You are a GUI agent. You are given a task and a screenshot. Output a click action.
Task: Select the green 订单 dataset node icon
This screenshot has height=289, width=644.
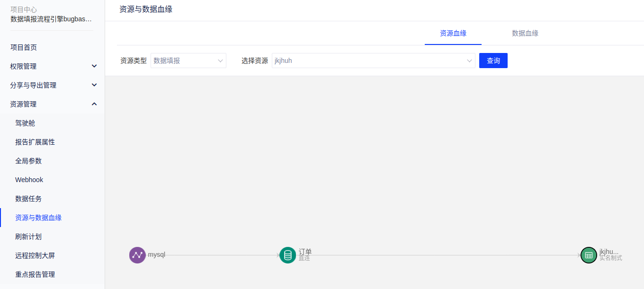coord(287,255)
